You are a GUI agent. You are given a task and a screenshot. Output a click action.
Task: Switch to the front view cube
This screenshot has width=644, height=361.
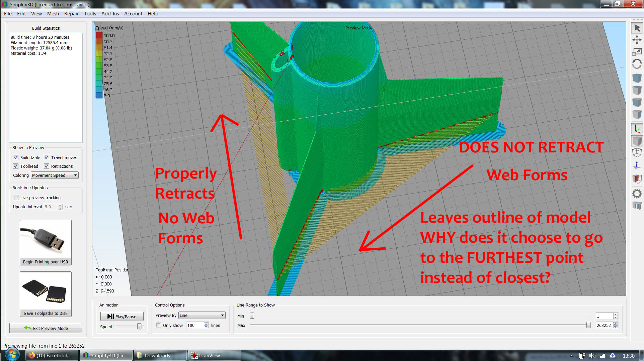point(637,102)
